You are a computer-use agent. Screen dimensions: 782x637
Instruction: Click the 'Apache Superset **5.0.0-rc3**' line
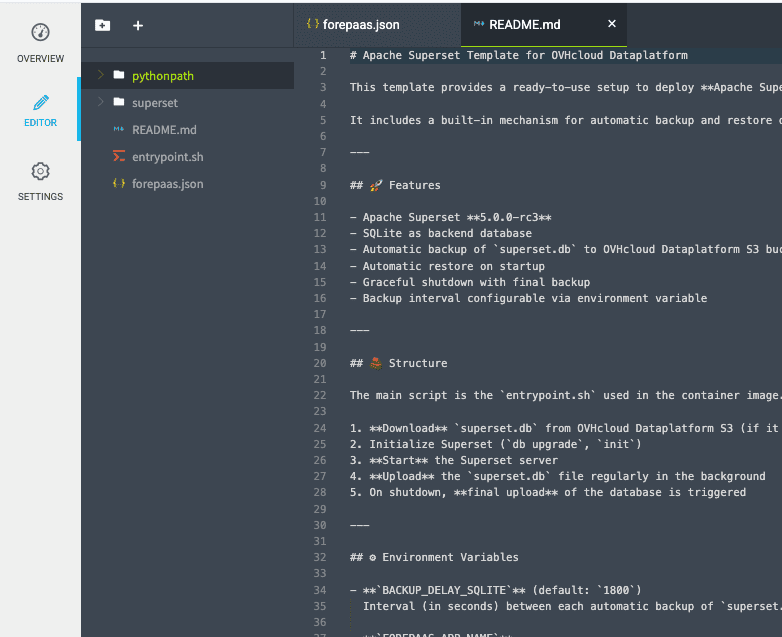click(x=451, y=217)
